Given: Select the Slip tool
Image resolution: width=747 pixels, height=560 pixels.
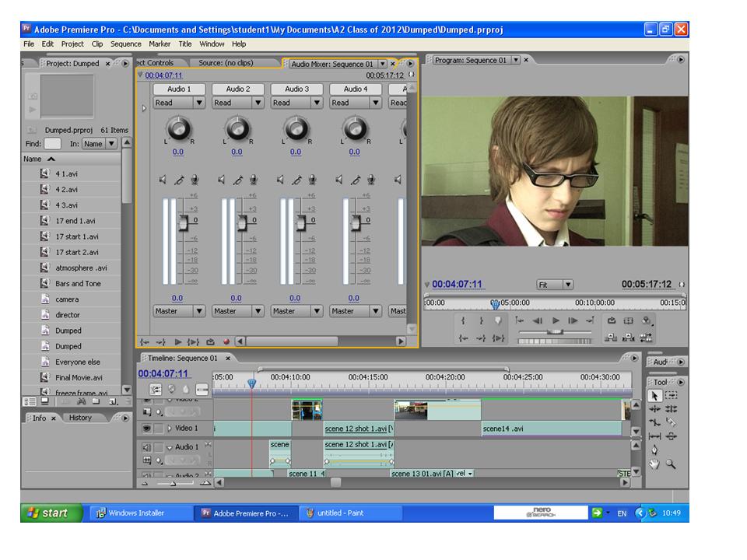Looking at the screenshot, I should 654,436.
